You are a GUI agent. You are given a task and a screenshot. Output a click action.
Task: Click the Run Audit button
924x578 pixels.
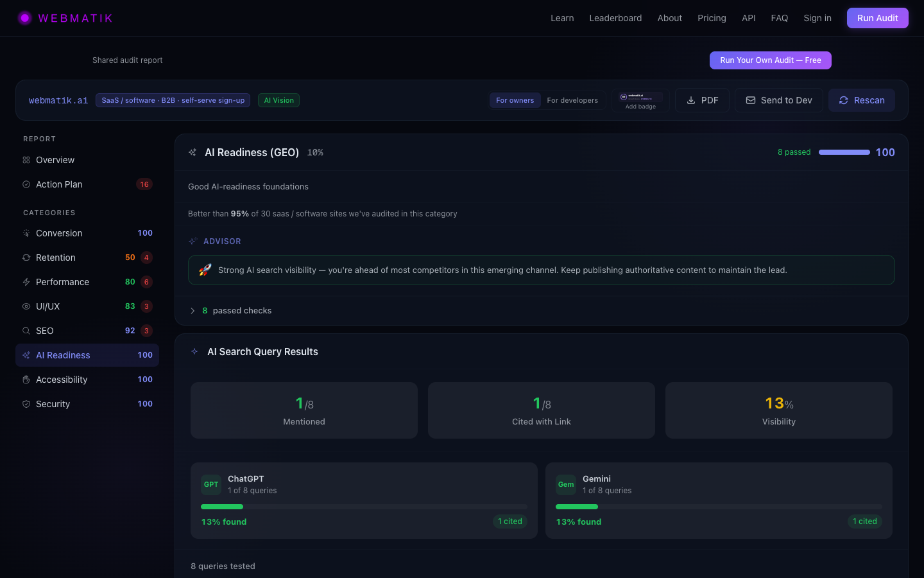(878, 18)
